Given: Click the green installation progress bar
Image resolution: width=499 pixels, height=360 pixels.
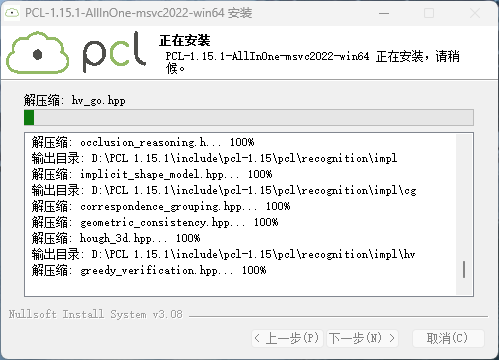Looking at the screenshot, I should 249,118.
